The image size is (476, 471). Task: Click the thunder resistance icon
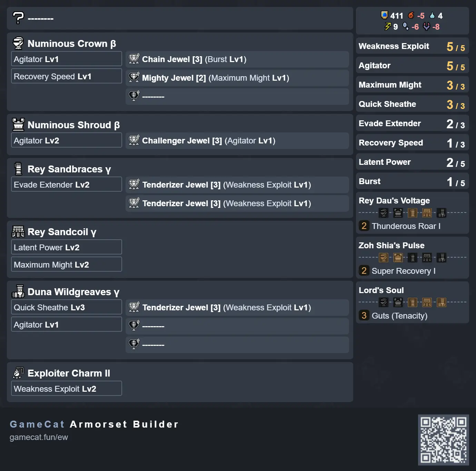[x=388, y=27]
